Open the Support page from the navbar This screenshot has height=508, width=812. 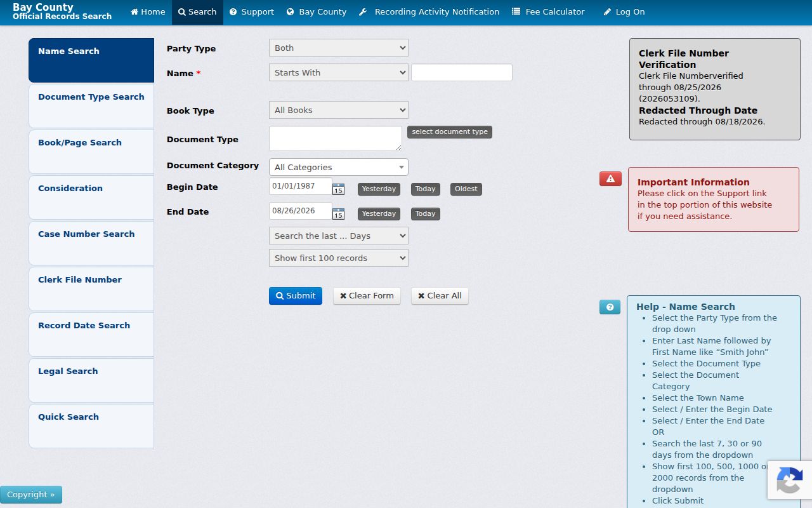(252, 12)
